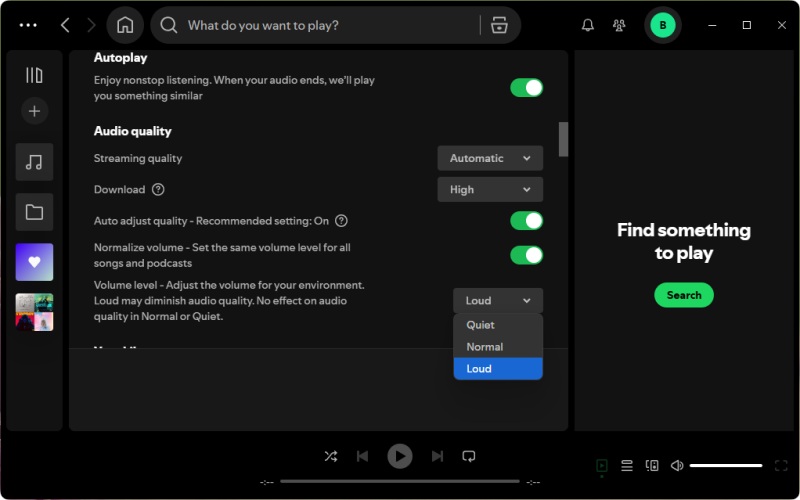Open the Streaming quality Automatic dropdown

(490, 158)
